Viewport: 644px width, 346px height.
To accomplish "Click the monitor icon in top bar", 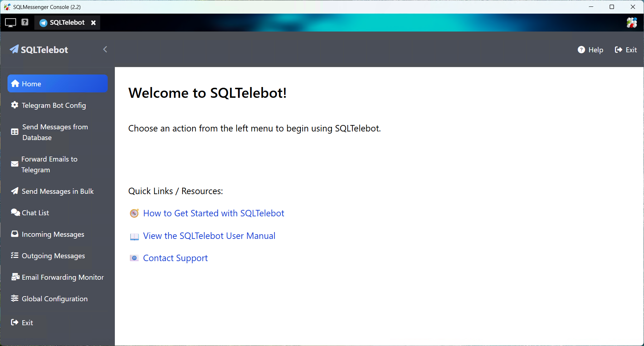I will point(10,23).
